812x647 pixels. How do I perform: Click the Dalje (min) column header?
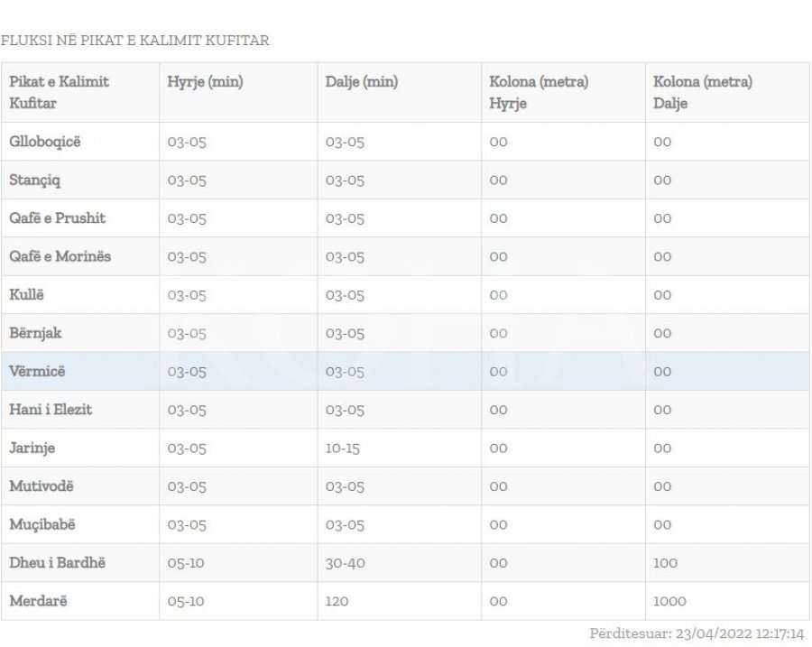pos(361,82)
